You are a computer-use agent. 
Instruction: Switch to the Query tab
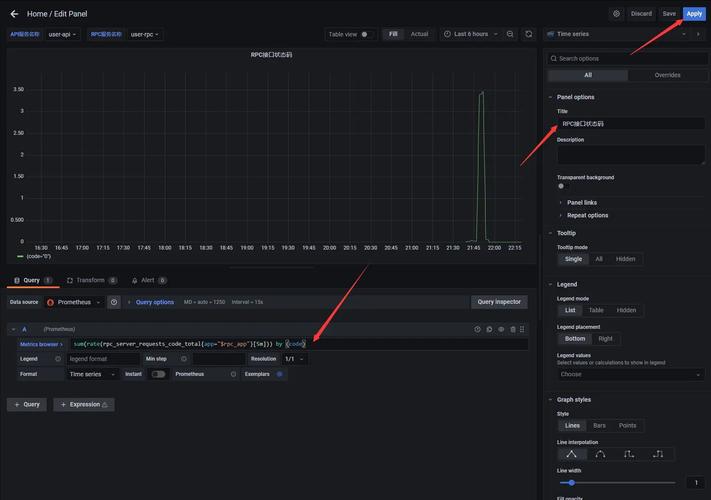pyautogui.click(x=33, y=280)
